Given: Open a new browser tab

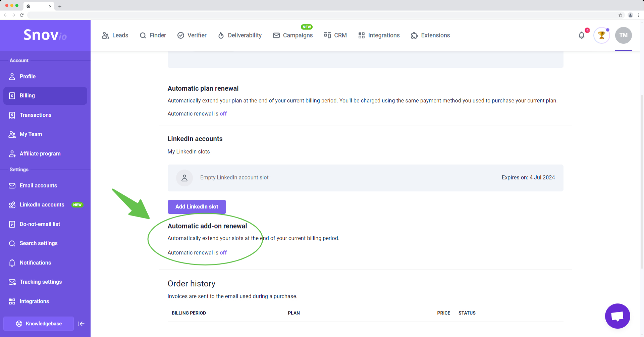Looking at the screenshot, I should point(60,6).
